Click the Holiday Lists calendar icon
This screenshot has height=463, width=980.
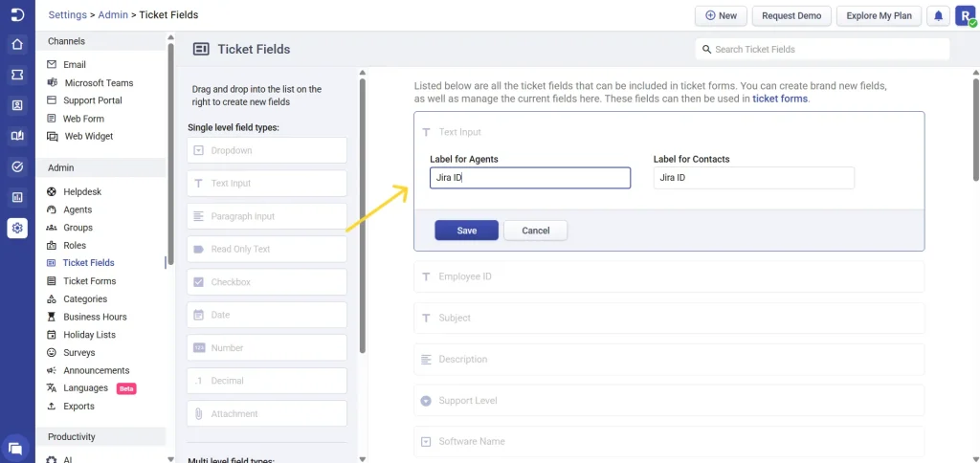click(x=52, y=335)
